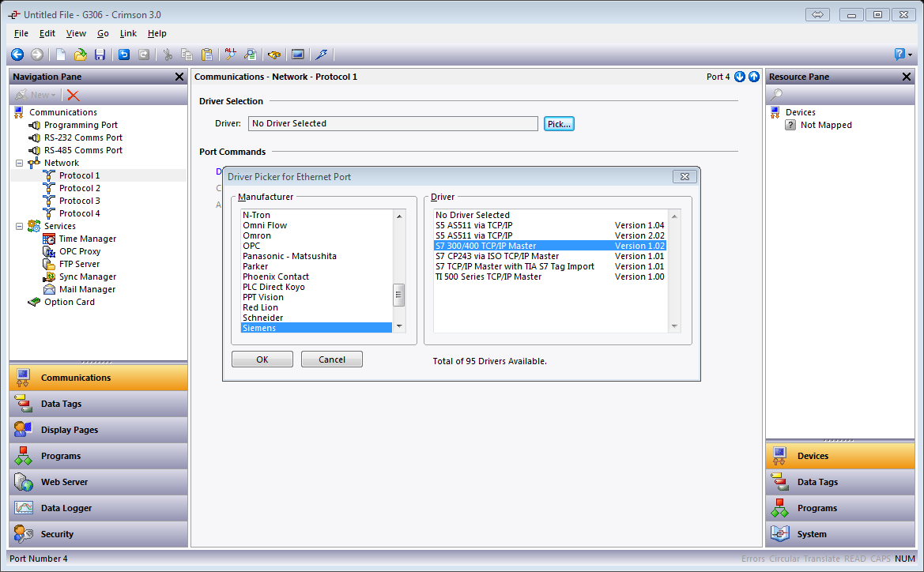Open the Go menu
This screenshot has height=572, width=924.
(x=103, y=34)
